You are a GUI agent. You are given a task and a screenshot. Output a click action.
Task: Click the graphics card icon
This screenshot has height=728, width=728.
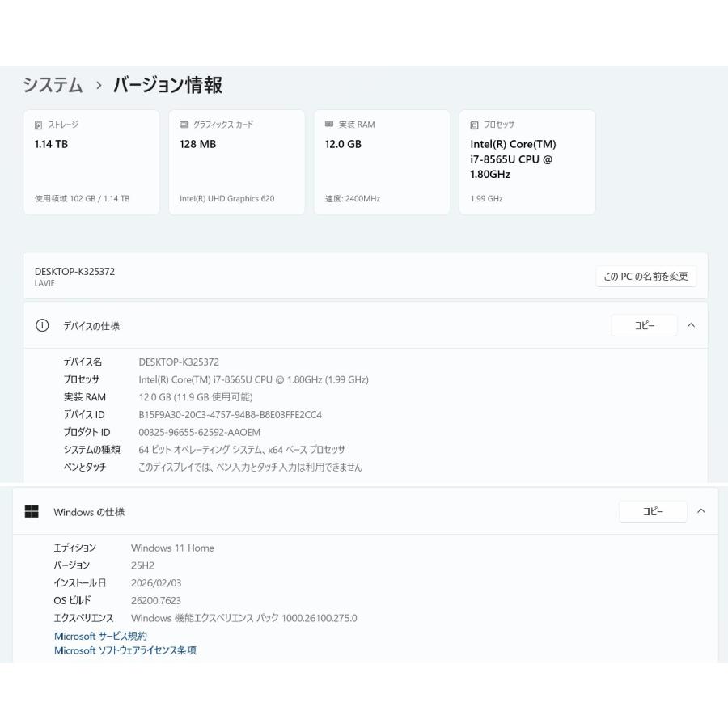coord(184,125)
